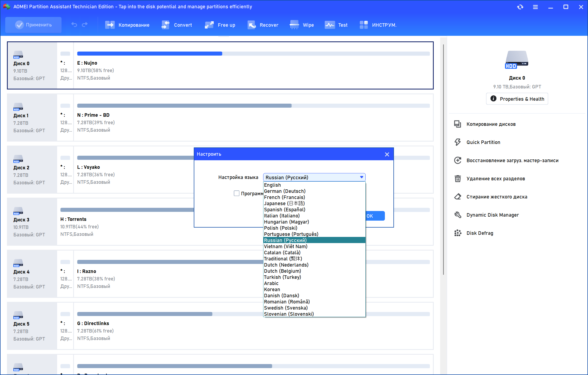Click the refresh icon in title bar
Screen dimensions: 588x375
point(520,7)
